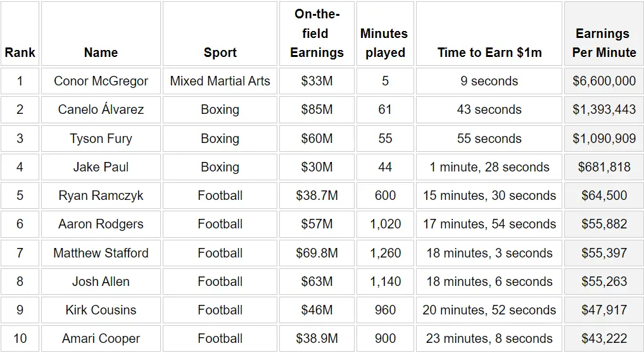Screen dimensions: 644x353
Task: Click Aaron Rodgers' 1,020 minutes cell
Action: pyautogui.click(x=385, y=224)
